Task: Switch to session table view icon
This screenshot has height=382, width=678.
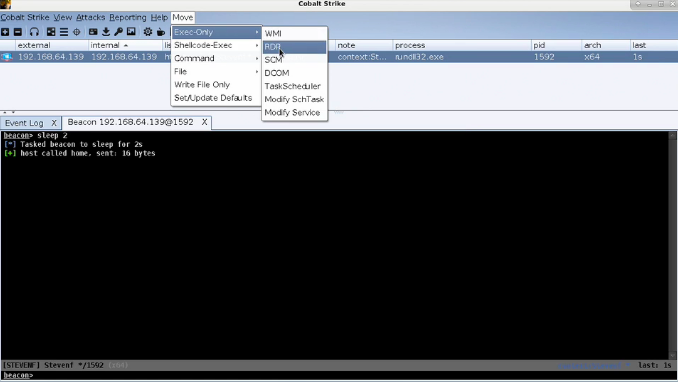Action: (64, 32)
